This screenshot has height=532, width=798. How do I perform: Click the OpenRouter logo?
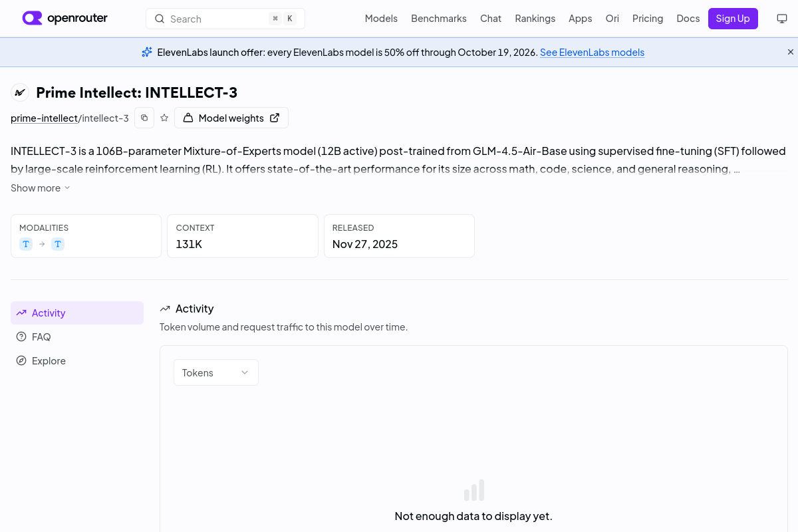tap(65, 18)
